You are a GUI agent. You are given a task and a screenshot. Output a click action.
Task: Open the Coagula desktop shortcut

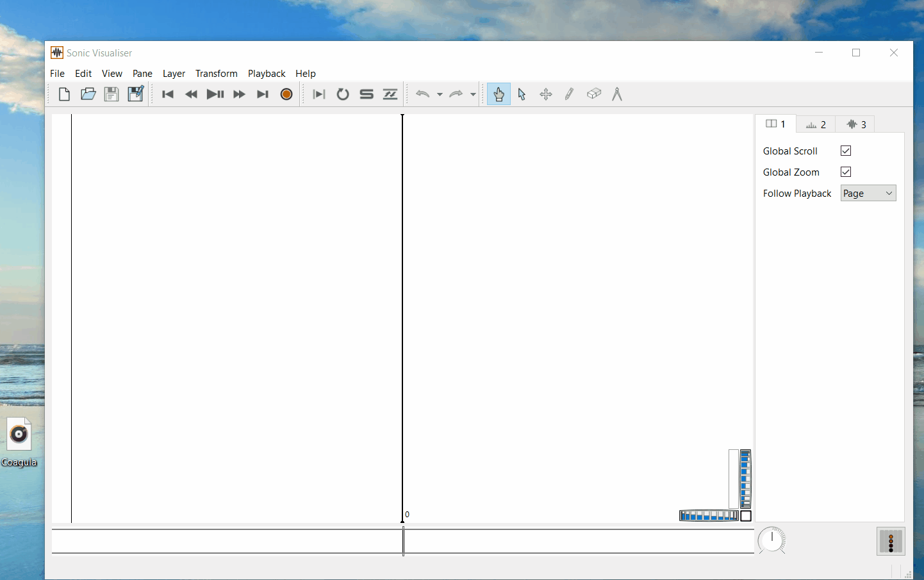pyautogui.click(x=19, y=443)
